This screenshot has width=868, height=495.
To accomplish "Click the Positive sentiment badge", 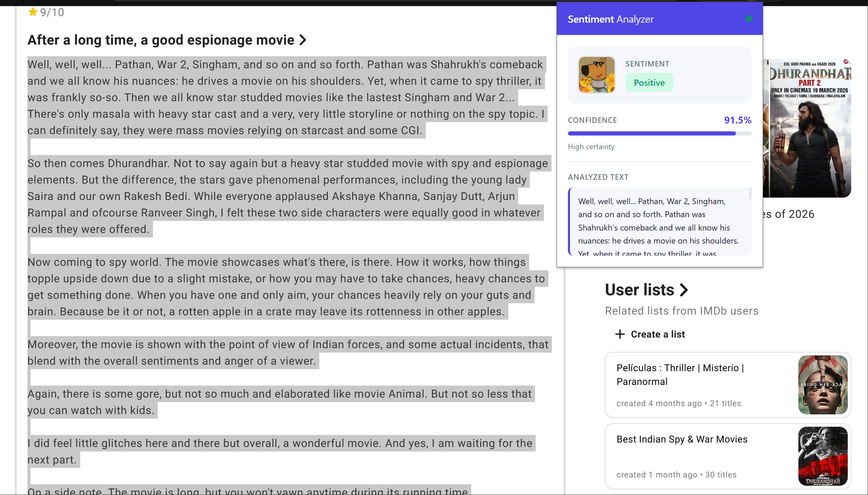I will pos(649,83).
